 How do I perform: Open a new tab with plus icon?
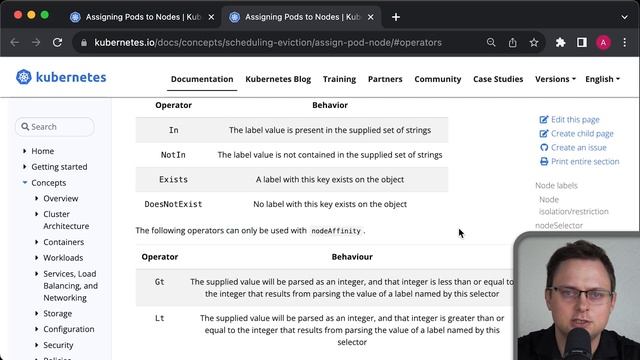click(x=396, y=17)
